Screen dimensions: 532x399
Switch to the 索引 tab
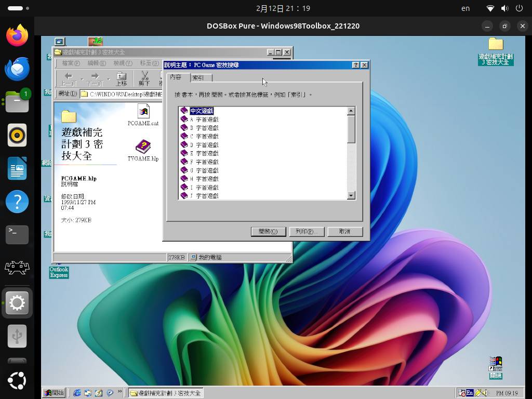click(x=201, y=78)
